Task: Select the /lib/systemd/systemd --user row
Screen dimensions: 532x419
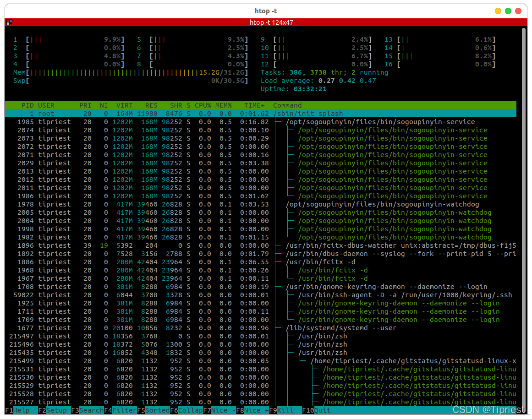Action: [261, 328]
